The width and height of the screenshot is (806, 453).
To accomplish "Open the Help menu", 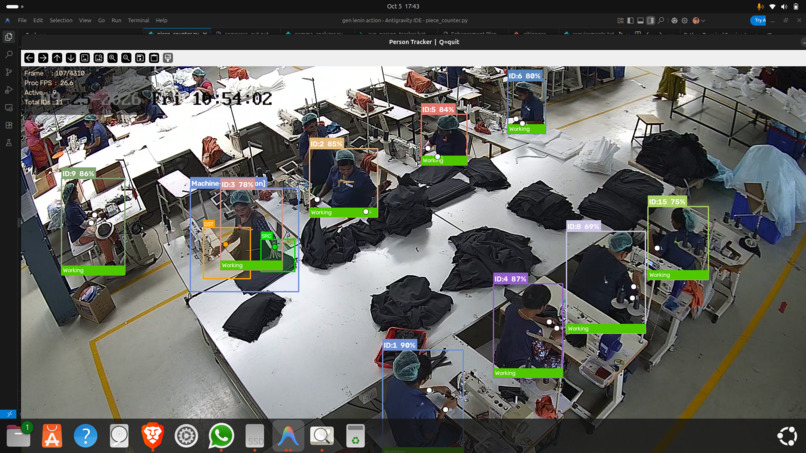I will click(161, 21).
